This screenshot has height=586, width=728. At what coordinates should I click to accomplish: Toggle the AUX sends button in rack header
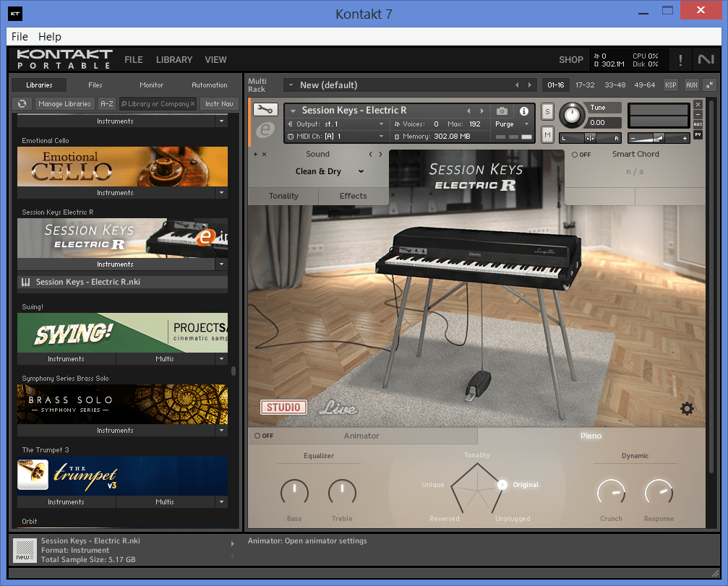tap(692, 85)
